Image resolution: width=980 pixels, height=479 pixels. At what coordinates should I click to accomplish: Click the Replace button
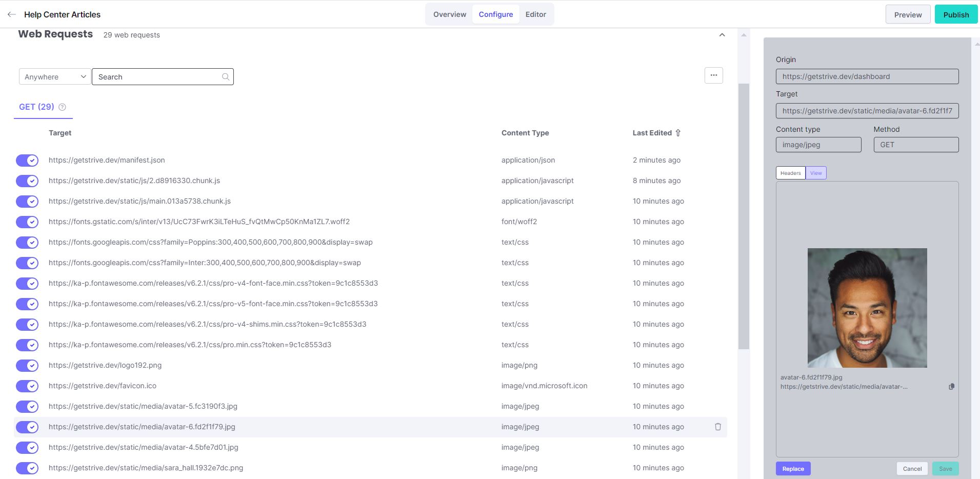793,469
